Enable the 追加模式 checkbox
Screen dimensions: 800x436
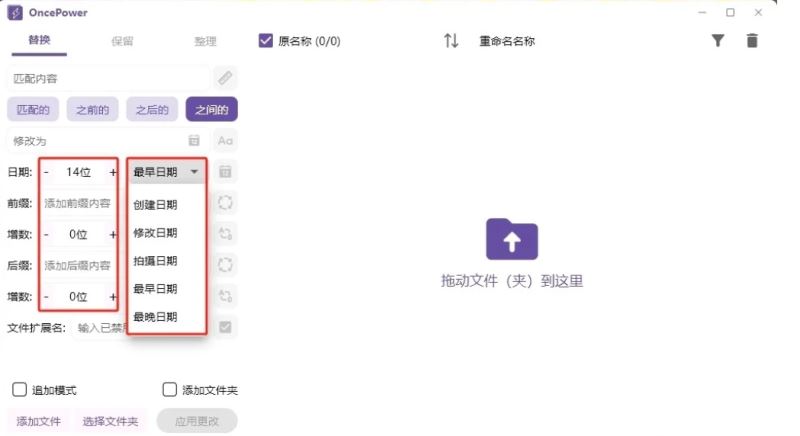click(x=19, y=390)
